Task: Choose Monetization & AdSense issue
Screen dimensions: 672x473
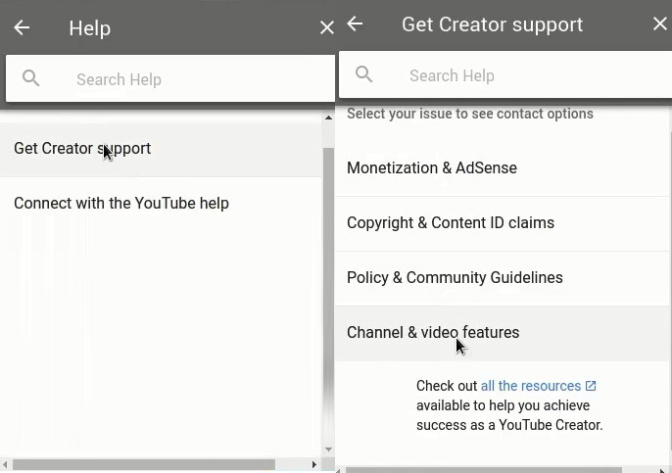Action: click(501, 168)
